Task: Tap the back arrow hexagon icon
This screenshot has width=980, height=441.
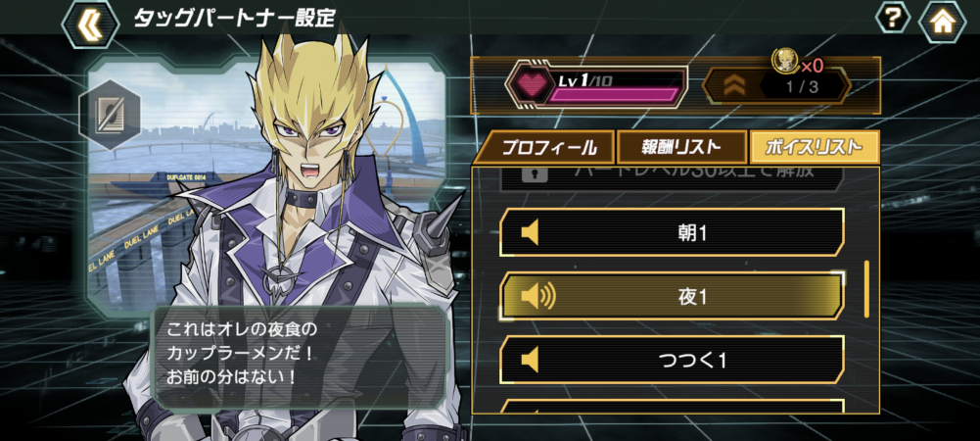Action: [91, 24]
